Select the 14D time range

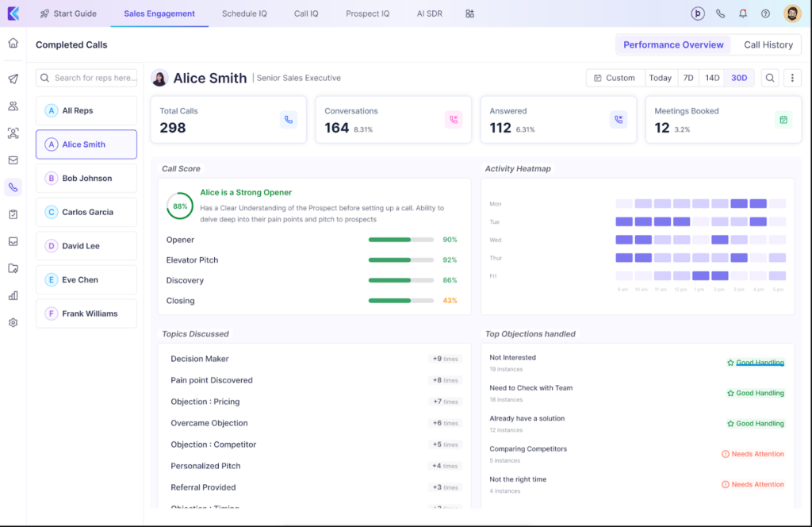712,78
